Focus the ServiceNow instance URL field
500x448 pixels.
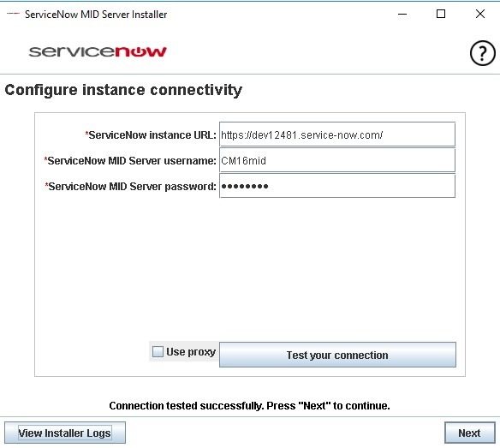point(337,134)
